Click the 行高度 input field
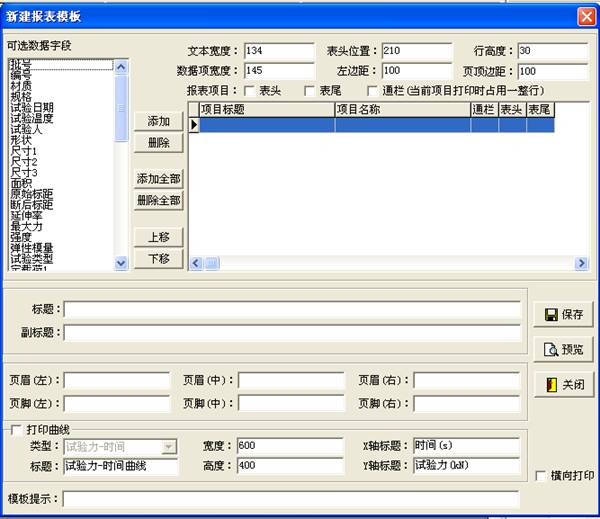 (x=553, y=51)
